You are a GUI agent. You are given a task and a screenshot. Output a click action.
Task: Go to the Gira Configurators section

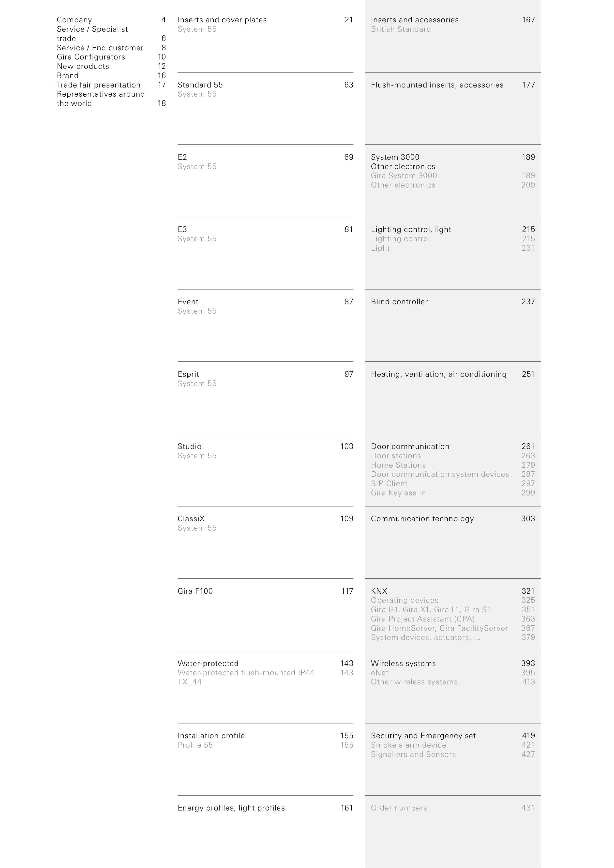pyautogui.click(x=91, y=57)
